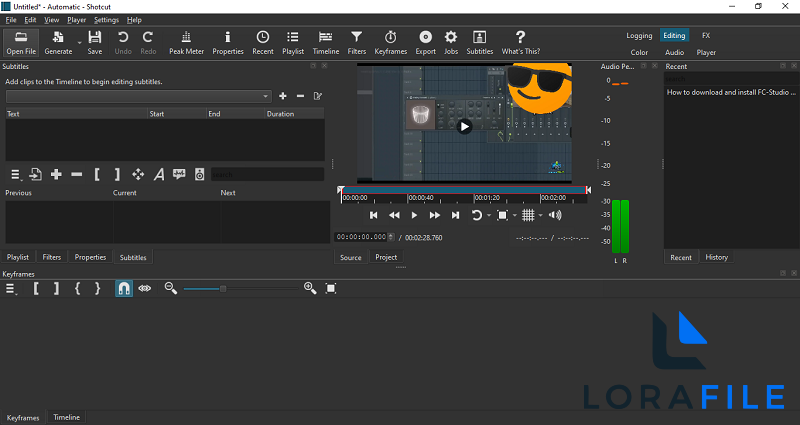Fast forward the player
The image size is (800, 425).
coord(435,215)
